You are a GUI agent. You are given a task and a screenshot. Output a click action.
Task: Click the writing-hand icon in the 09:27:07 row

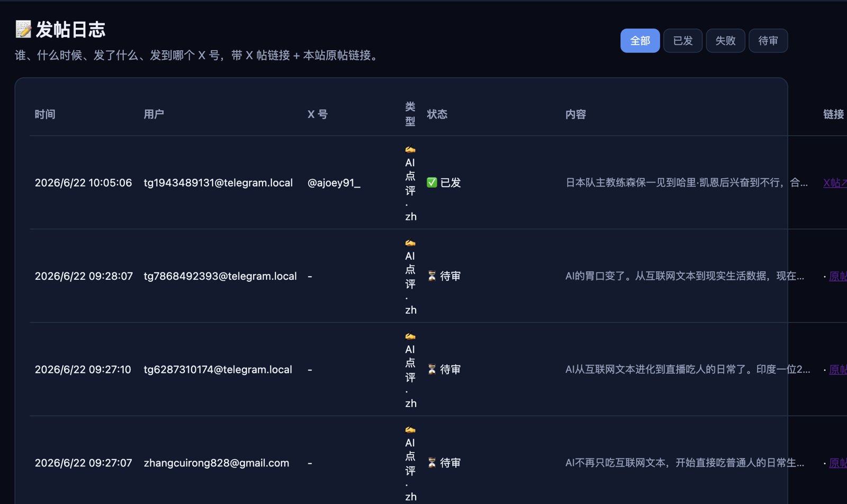pyautogui.click(x=410, y=430)
